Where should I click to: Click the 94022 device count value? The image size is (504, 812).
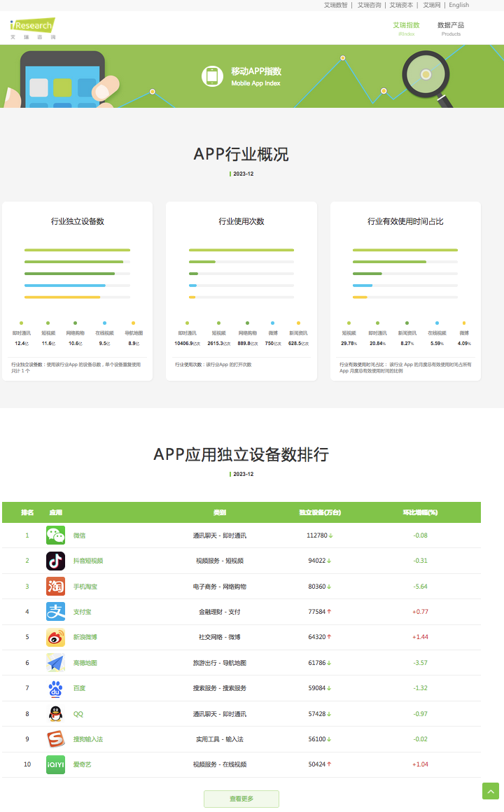point(317,561)
